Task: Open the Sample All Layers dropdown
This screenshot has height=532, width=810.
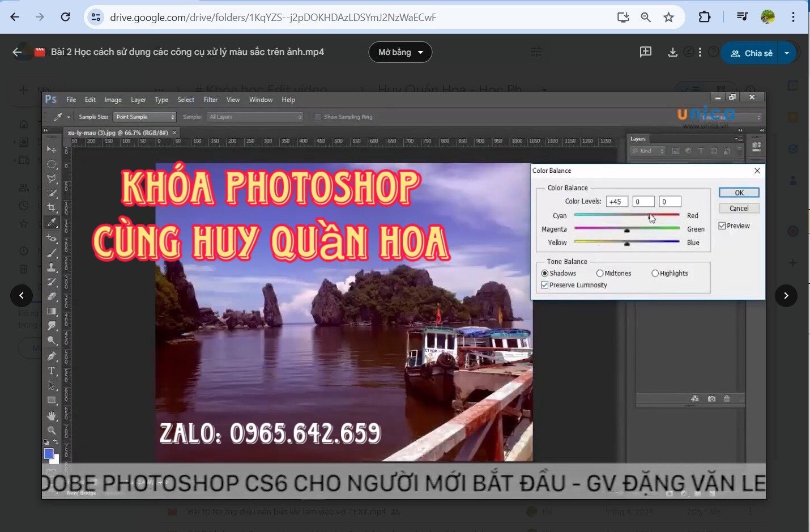Action: pos(255,117)
